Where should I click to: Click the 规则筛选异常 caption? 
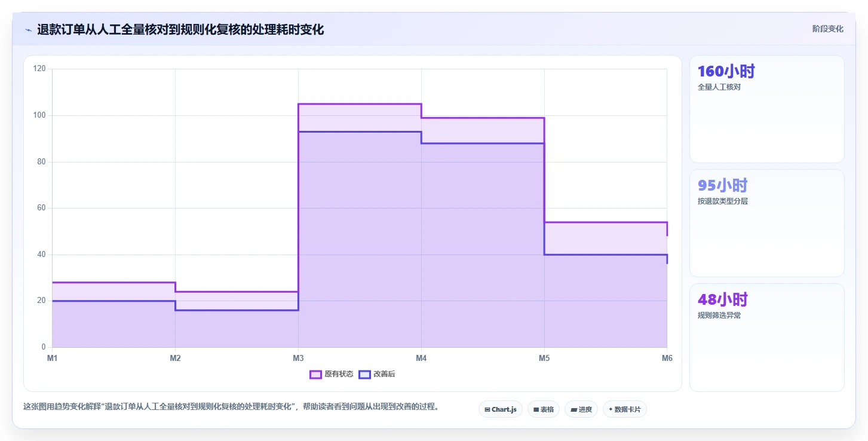[x=719, y=316]
